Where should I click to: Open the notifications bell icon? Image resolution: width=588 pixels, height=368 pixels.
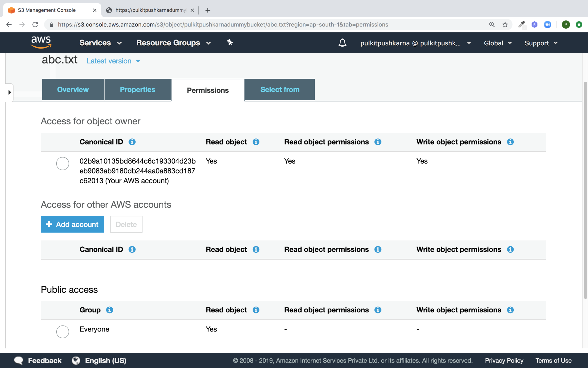342,43
